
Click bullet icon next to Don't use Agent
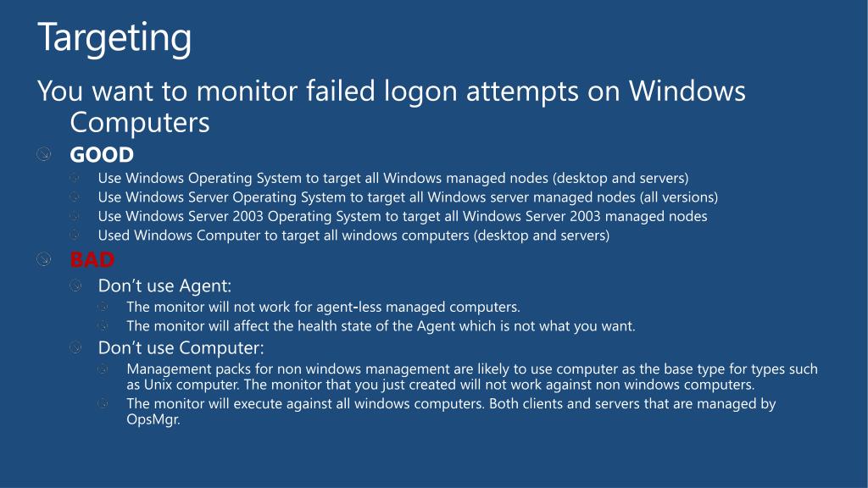[75, 286]
